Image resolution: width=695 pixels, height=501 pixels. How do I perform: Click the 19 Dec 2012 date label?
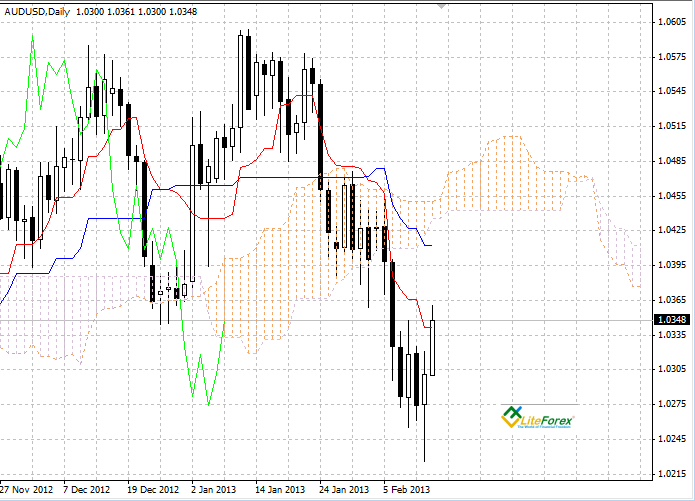(153, 489)
